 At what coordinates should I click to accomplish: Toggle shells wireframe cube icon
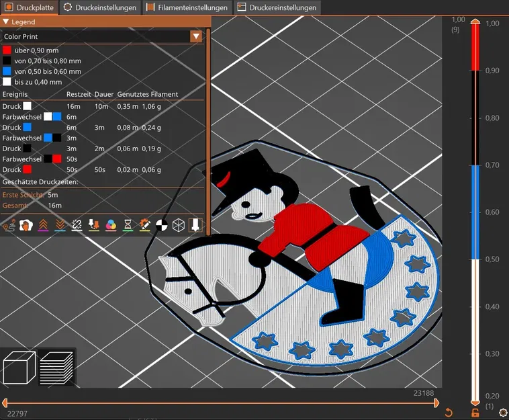coord(179,225)
